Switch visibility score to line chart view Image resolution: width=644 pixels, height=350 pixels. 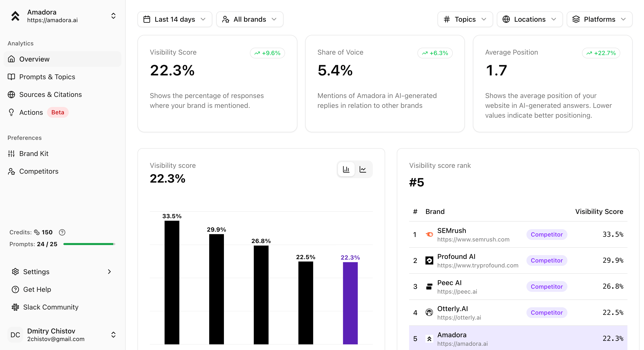[363, 169]
